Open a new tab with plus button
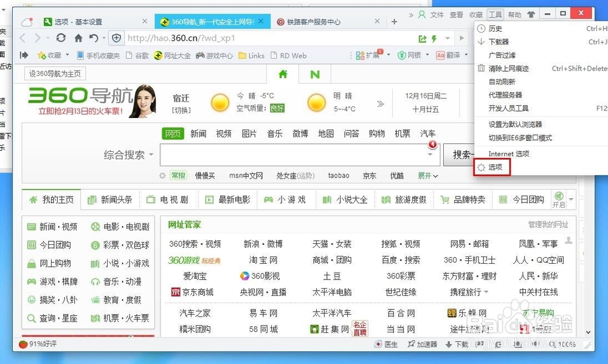608x364 pixels. pos(395,22)
